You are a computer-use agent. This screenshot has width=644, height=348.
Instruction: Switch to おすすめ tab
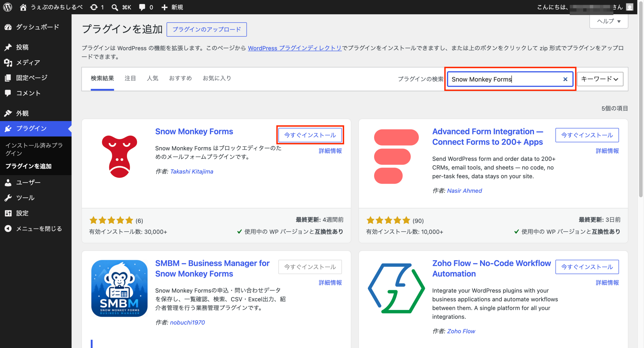click(x=180, y=78)
